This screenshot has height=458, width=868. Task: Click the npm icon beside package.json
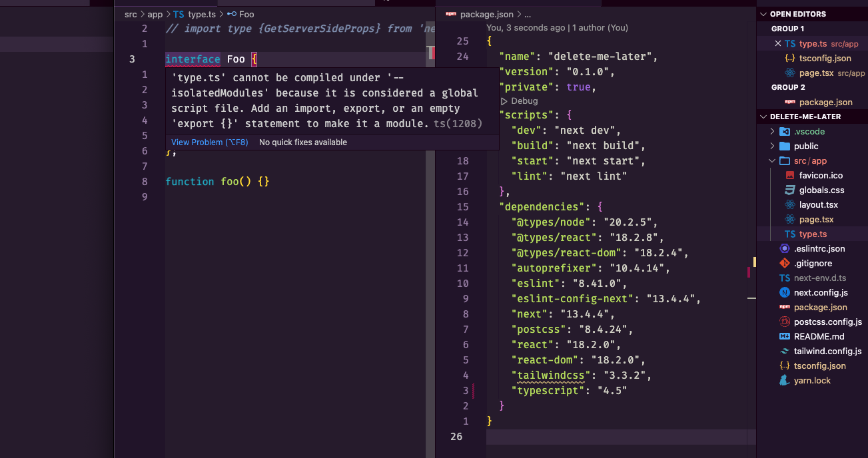click(x=783, y=307)
